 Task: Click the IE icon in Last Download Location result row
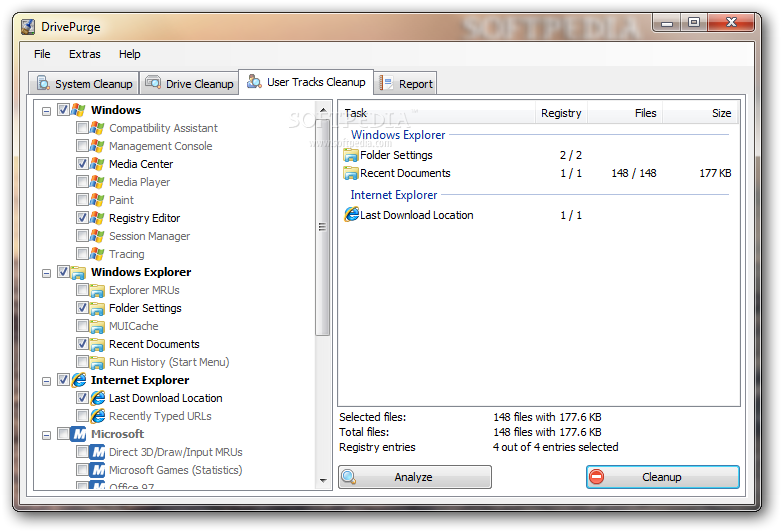coord(352,214)
